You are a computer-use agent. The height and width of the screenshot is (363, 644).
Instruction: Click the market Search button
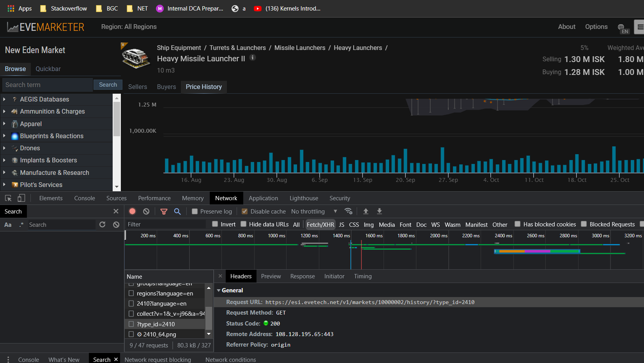coord(108,85)
